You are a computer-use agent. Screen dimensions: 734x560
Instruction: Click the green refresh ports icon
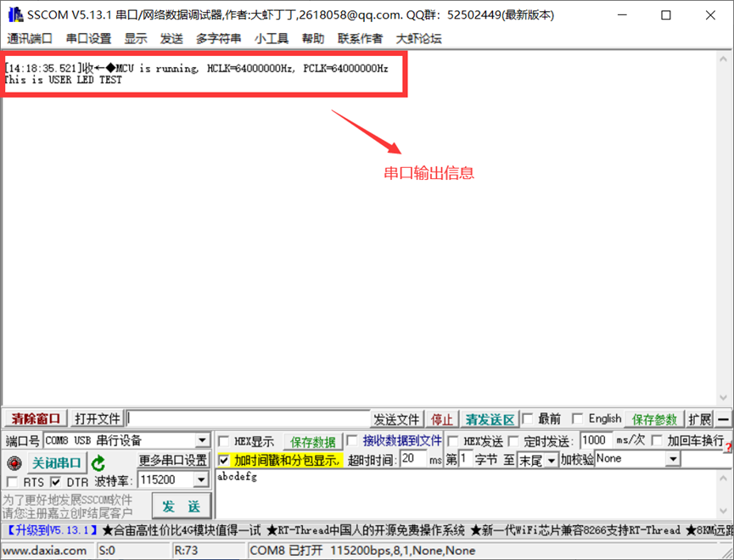98,462
